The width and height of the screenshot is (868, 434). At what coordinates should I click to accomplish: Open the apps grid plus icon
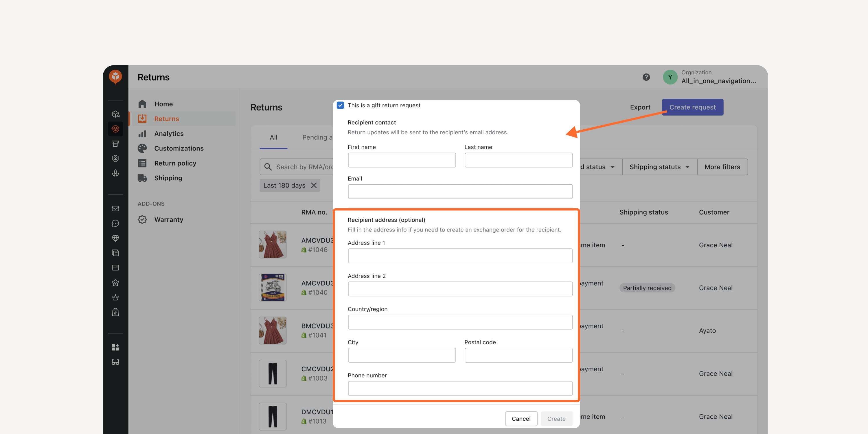coord(115,347)
